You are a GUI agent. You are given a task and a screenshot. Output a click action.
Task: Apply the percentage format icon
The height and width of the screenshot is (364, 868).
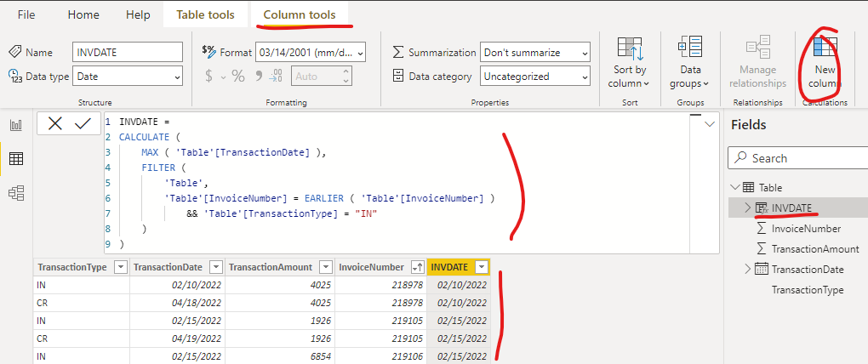(238, 77)
